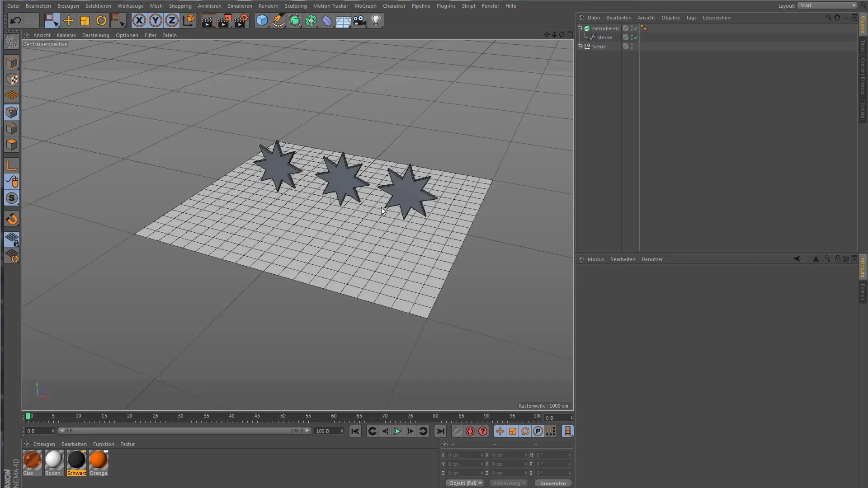Click the X position coordinate field
Screen dimensions: 868x488
[465, 455]
